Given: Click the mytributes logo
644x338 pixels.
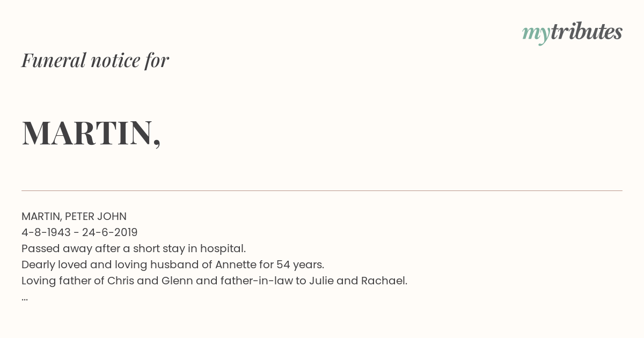Looking at the screenshot, I should pos(572,33).
